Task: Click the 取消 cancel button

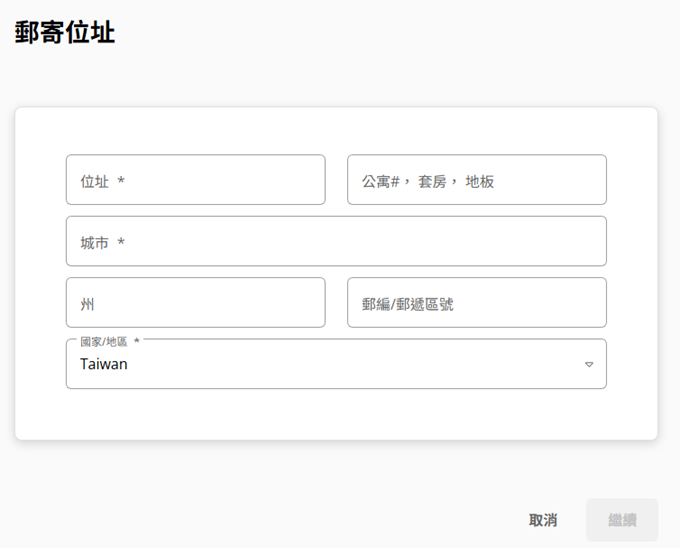Action: (x=543, y=520)
